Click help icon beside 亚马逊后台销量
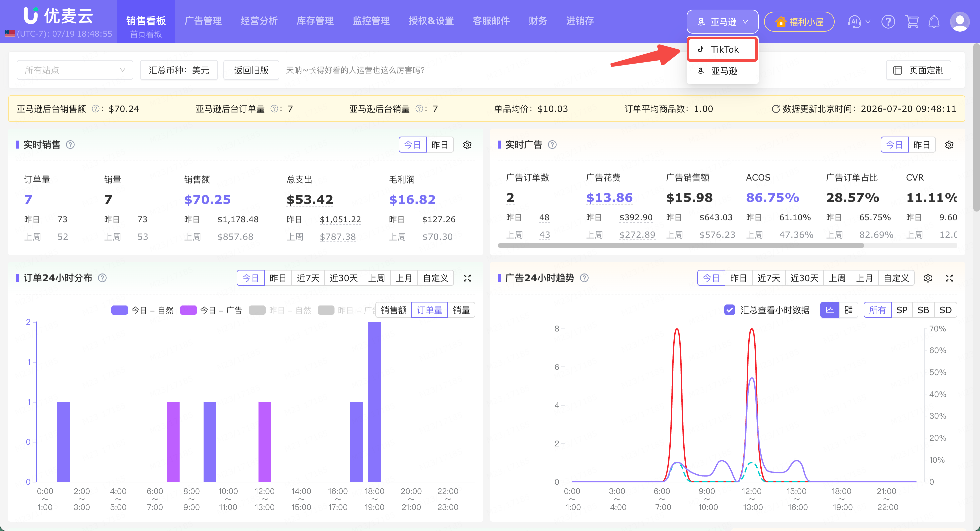The image size is (980, 531). [419, 109]
